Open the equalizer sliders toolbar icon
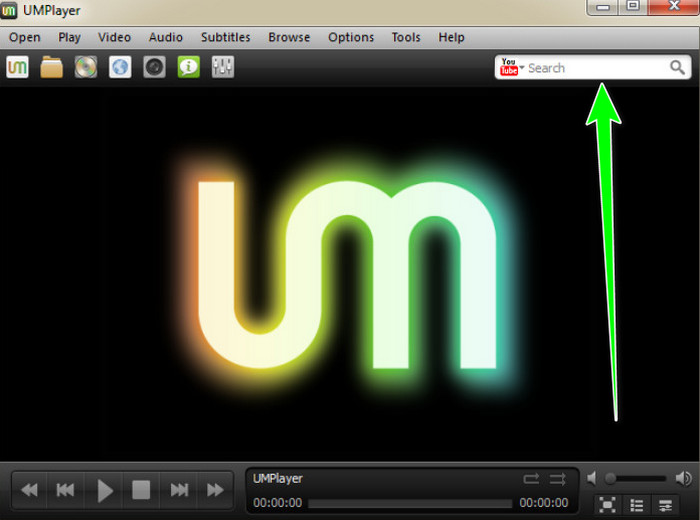This screenshot has width=700, height=520. point(223,67)
